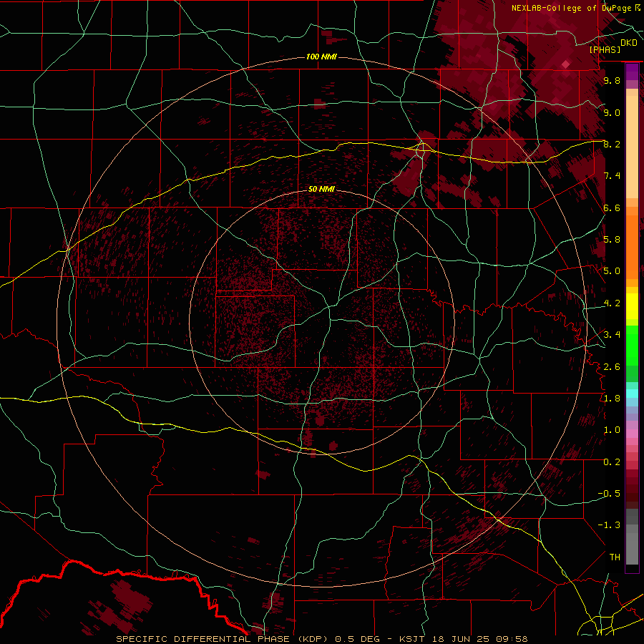Click the 50 NMI range ring label
This screenshot has width=644, height=644.
point(321,189)
